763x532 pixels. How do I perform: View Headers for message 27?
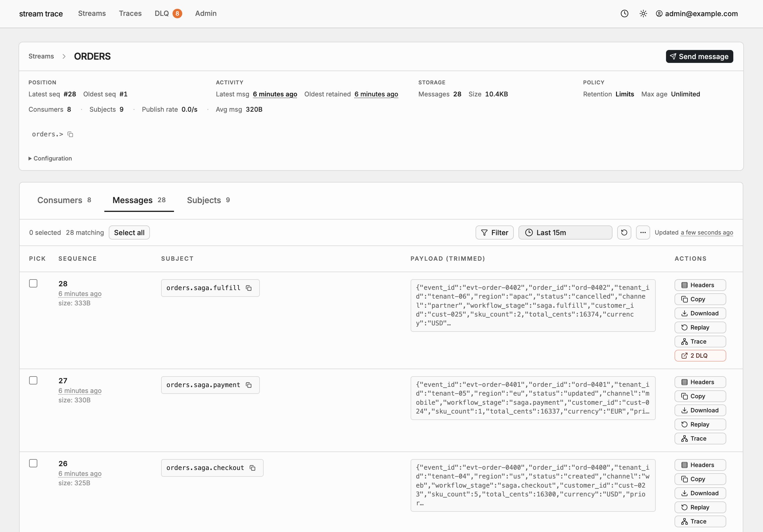tap(700, 382)
